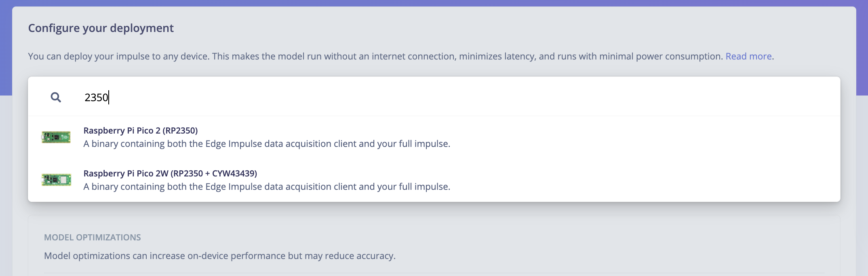Open the Read more link

tap(748, 56)
